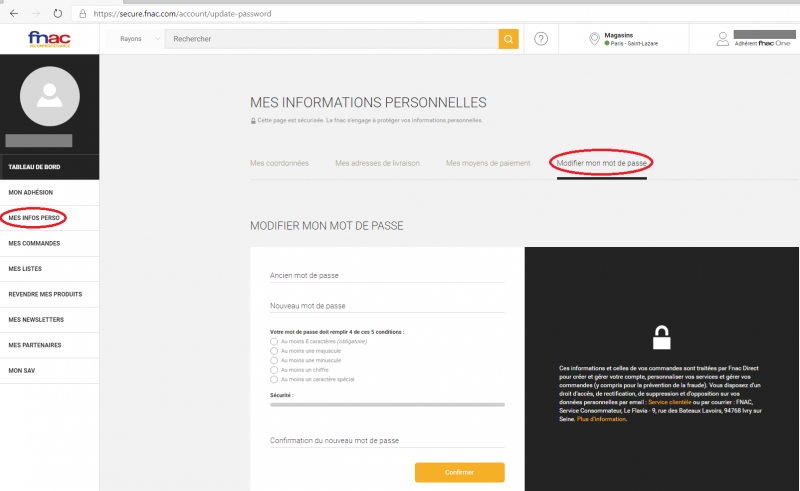The height and width of the screenshot is (491, 800).
Task: Open the Plus d'information link
Action: (x=601, y=419)
